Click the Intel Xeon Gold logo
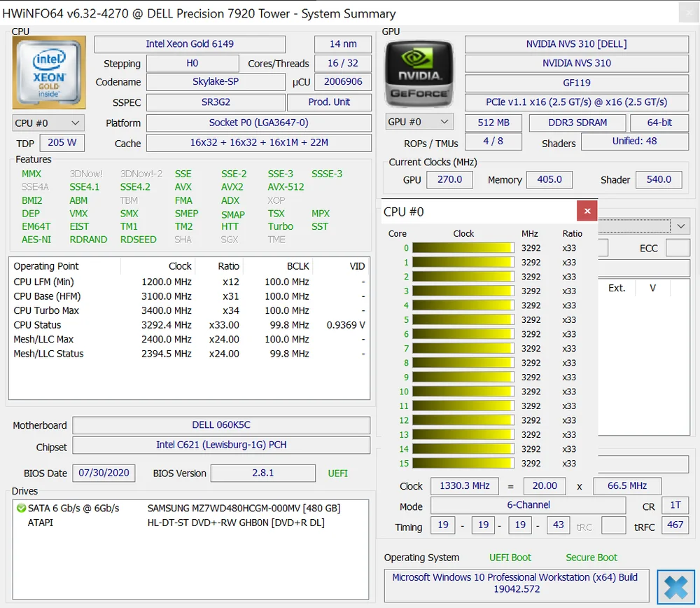The image size is (700, 608). click(x=49, y=72)
